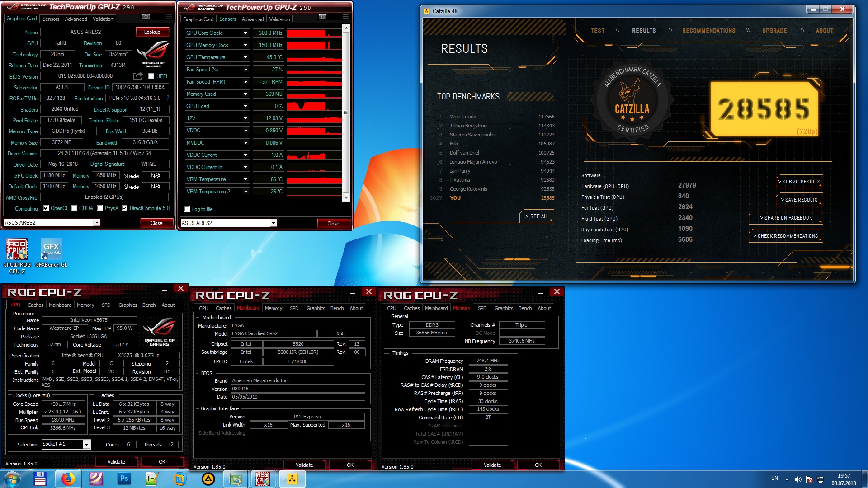Click the GPU-Z sensors scrollbar down arrow

(x=346, y=198)
